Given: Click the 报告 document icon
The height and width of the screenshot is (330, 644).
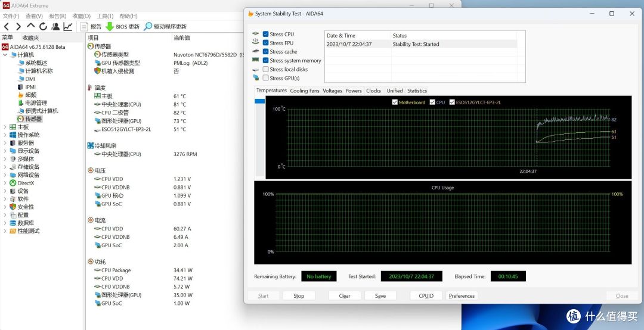Looking at the screenshot, I should coord(84,27).
